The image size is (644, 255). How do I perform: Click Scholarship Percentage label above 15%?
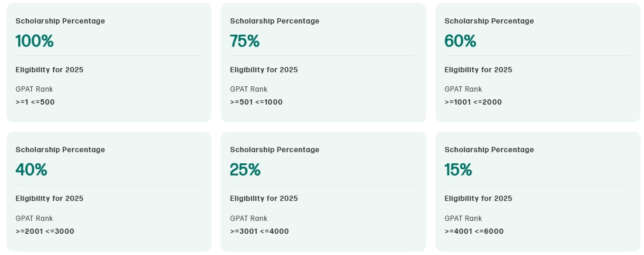click(x=489, y=150)
